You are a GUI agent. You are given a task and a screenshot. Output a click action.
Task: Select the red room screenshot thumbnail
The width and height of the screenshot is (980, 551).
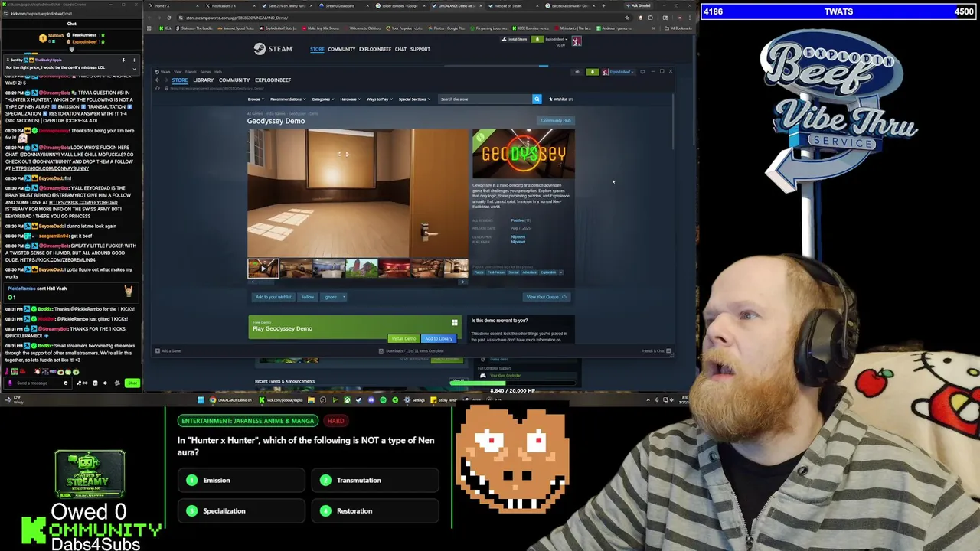tap(395, 268)
